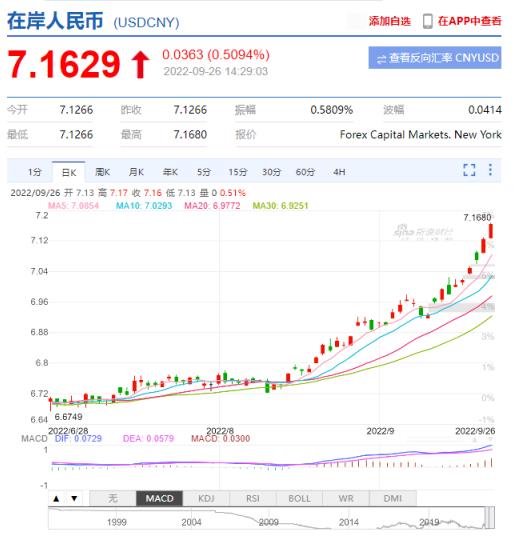Click the 2022/8 date axis label

tap(220, 431)
